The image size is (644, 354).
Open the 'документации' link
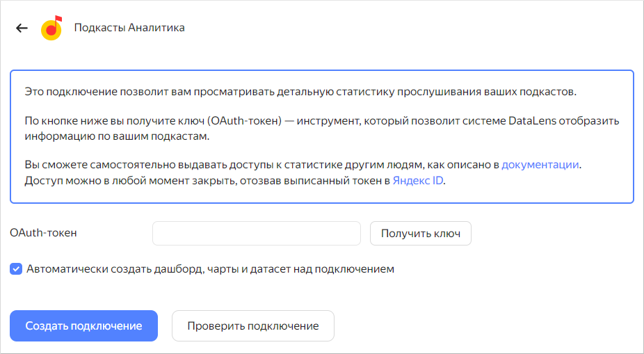[x=540, y=165]
